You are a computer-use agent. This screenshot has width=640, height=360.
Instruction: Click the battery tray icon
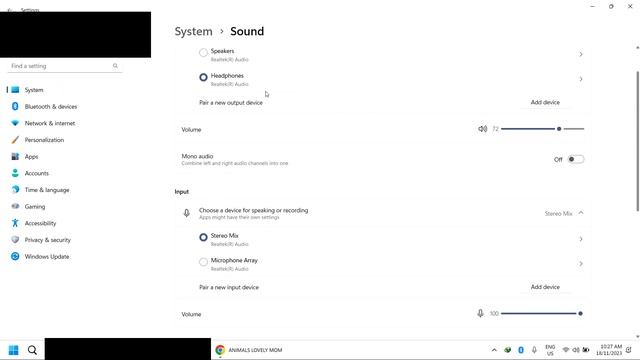point(586,350)
